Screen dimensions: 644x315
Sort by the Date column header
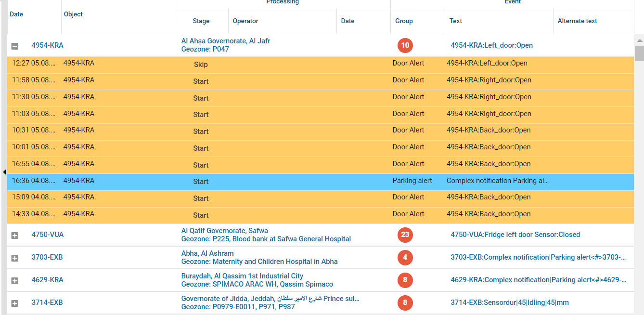tap(16, 14)
